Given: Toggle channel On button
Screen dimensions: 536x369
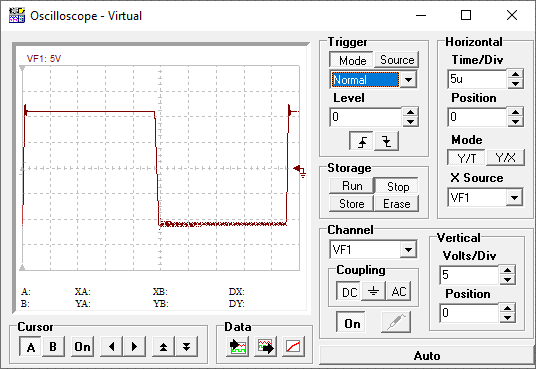Looking at the screenshot, I should click(352, 323).
